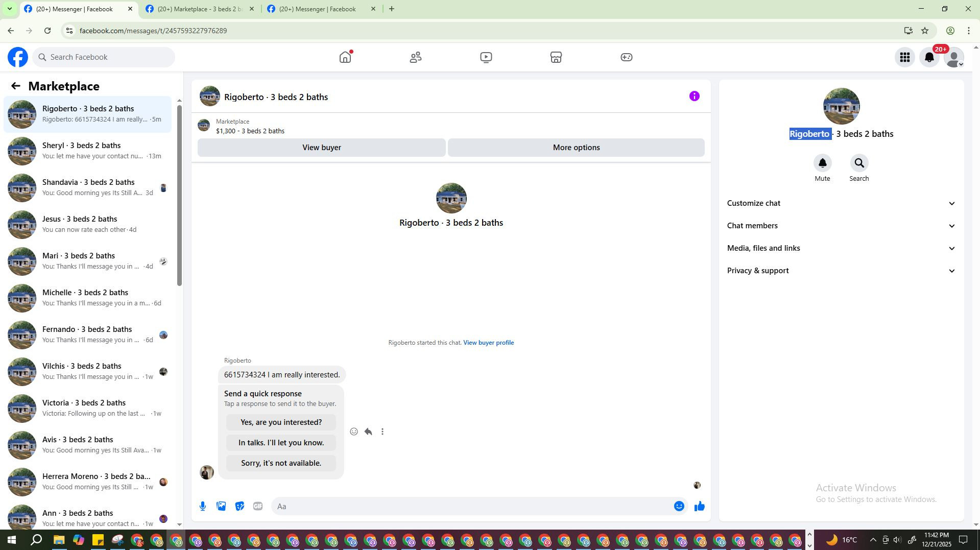Go back using the Marketplace back arrow
This screenshot has height=550, width=980.
(15, 86)
